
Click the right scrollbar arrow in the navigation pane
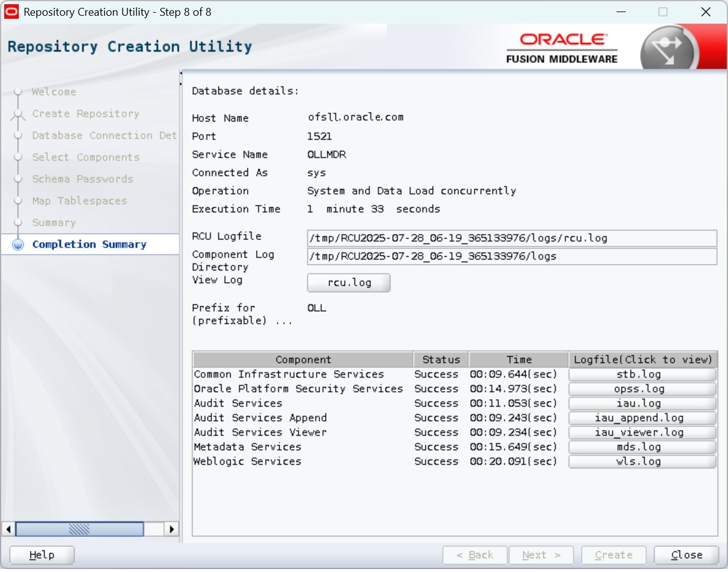(x=172, y=529)
